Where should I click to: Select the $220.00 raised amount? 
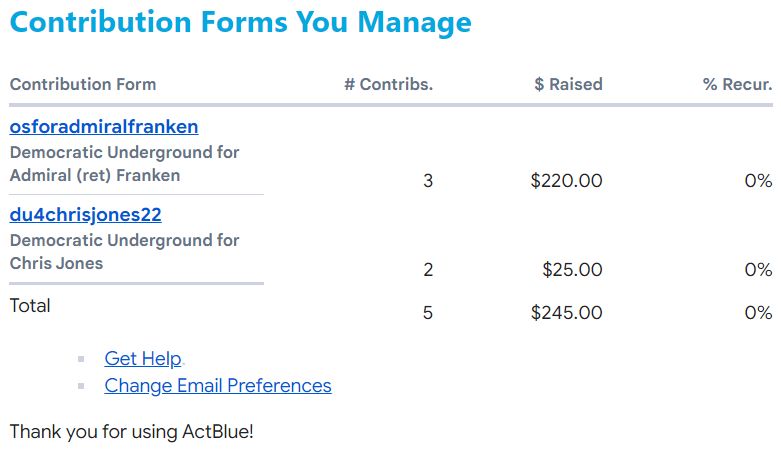[566, 181]
